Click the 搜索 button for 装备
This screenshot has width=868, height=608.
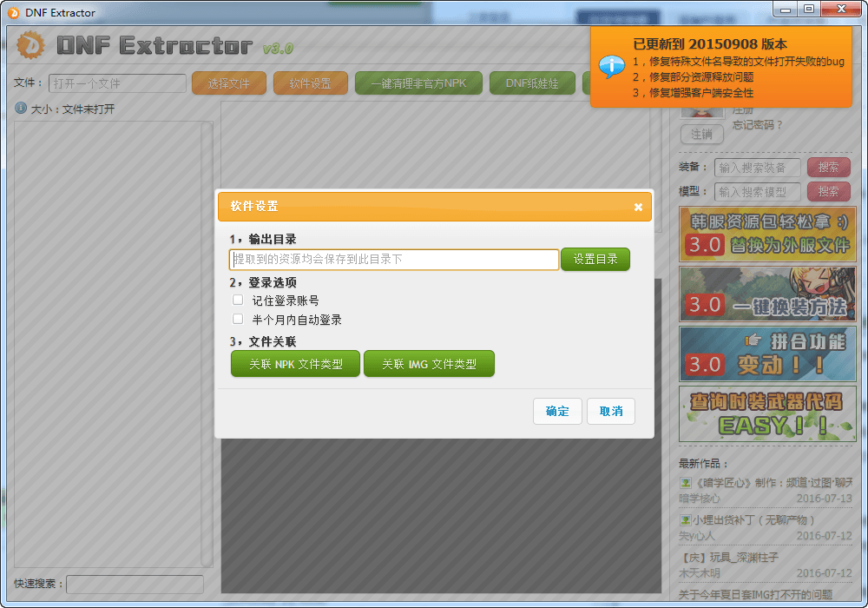tap(829, 168)
